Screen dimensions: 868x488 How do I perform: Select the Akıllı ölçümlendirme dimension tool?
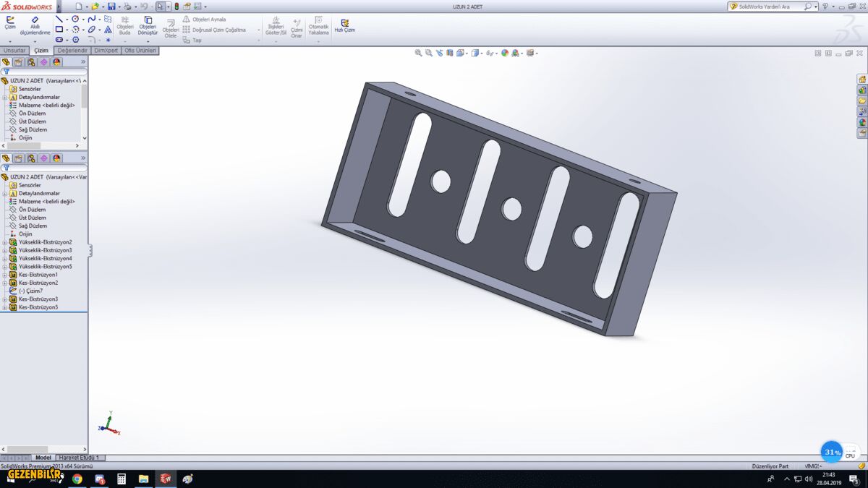[x=35, y=25]
